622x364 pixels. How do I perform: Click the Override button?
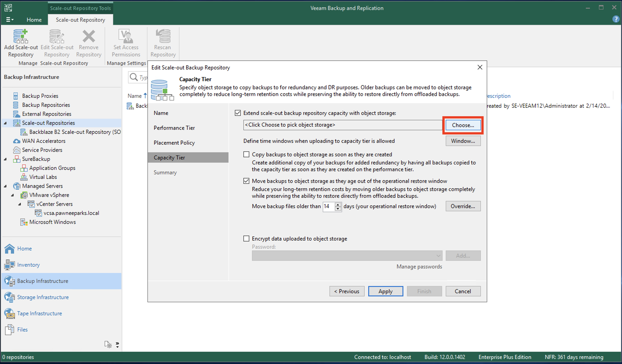point(463,206)
